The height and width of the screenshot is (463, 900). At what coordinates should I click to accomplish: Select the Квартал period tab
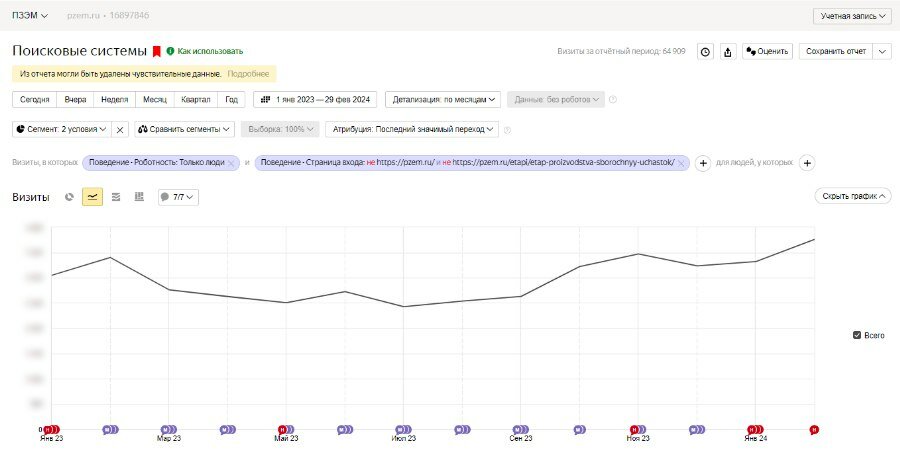pyautogui.click(x=195, y=99)
